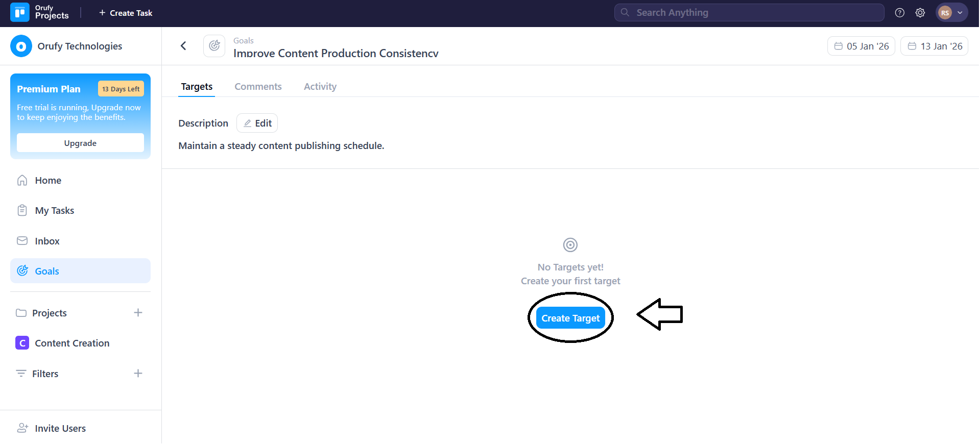The width and height of the screenshot is (980, 445).
Task: Click the Create Target button
Action: [570, 318]
